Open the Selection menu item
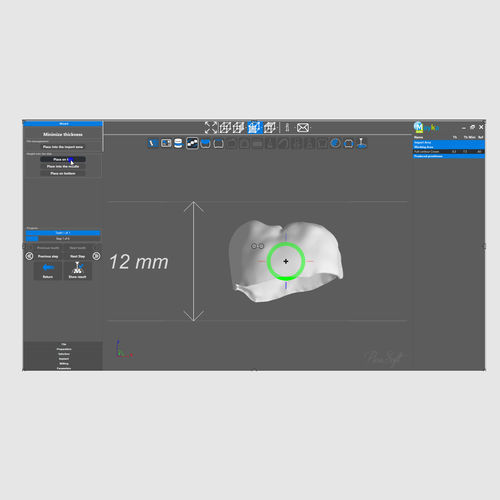Screen dimensions: 500x500 [x=64, y=354]
